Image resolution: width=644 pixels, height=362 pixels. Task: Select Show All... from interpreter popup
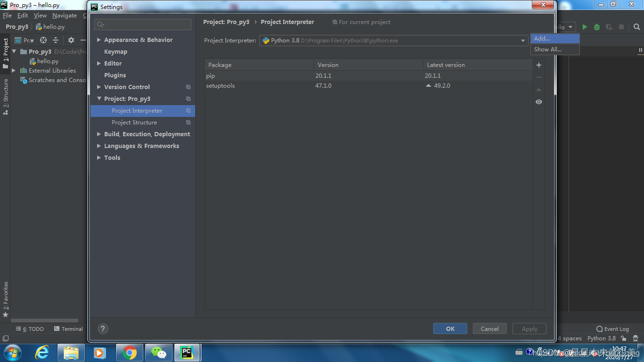(555, 49)
